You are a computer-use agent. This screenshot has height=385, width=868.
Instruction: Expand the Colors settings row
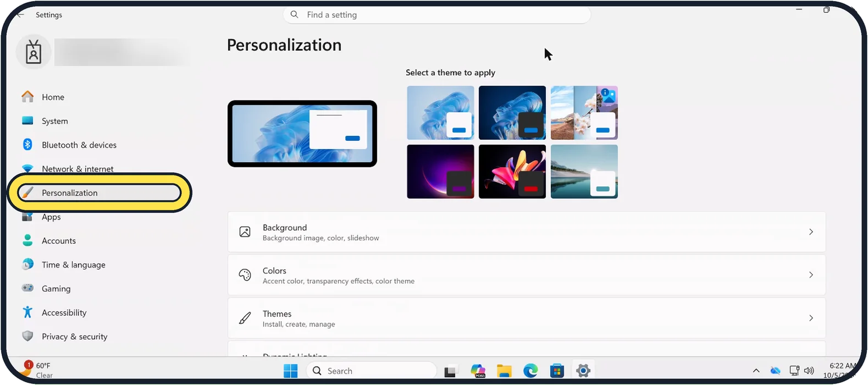click(527, 275)
